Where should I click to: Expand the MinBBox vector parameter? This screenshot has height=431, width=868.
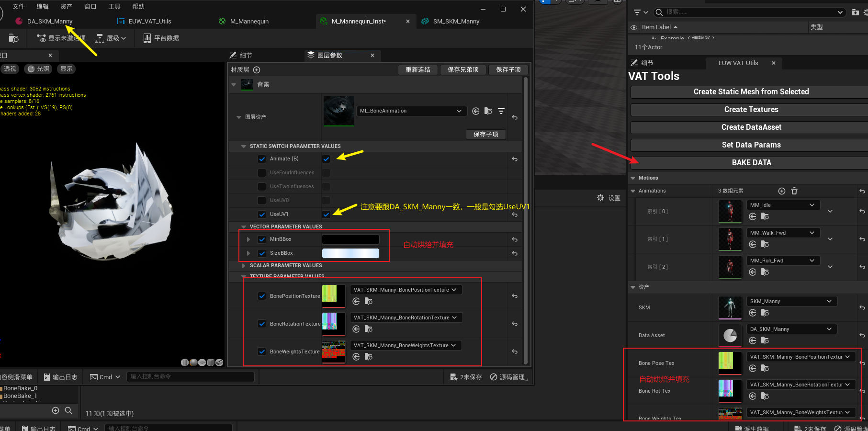pos(248,239)
